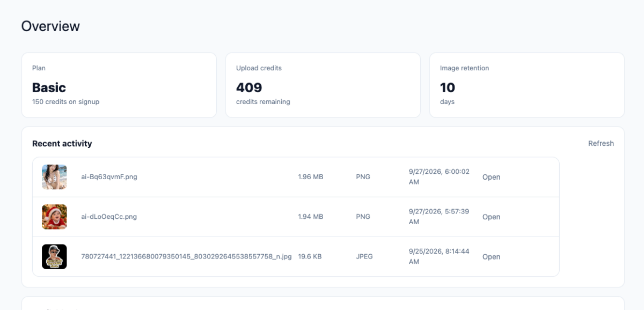Image resolution: width=644 pixels, height=310 pixels.
Task: Click the Upload credits card showing 409
Action: point(323,85)
